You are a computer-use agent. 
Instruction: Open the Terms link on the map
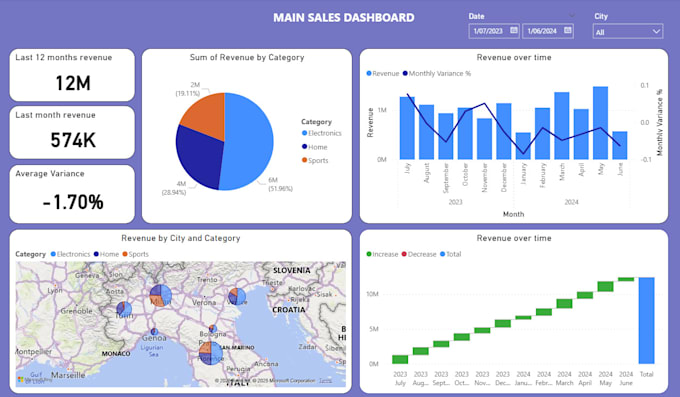point(325,381)
